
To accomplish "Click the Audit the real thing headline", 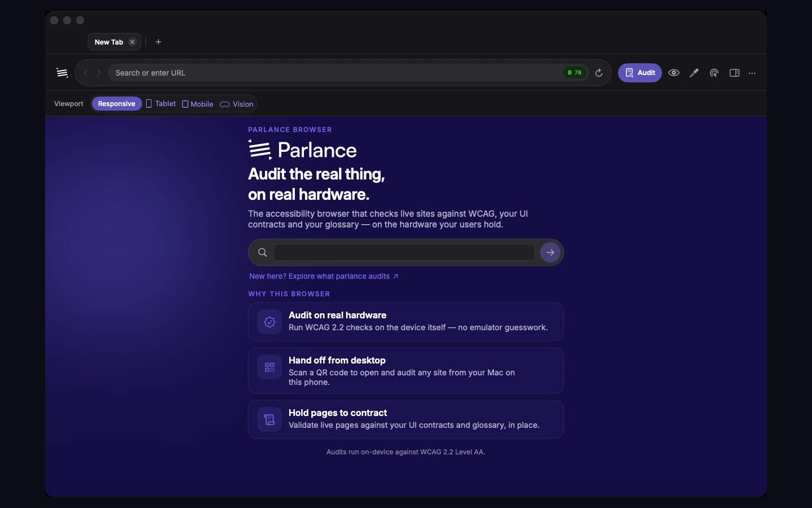I will point(316,184).
